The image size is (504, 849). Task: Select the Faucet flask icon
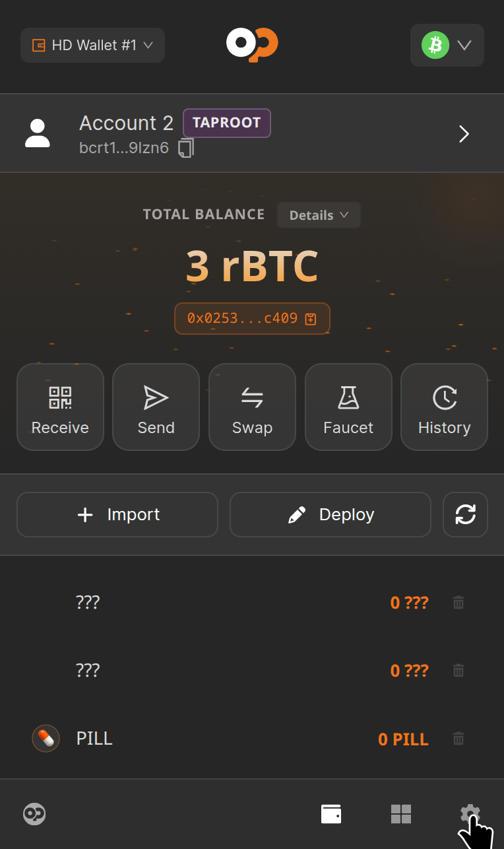(x=348, y=397)
